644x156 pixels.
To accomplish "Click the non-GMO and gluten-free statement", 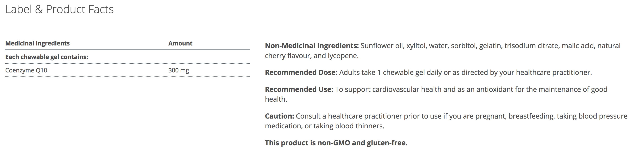I will click(x=336, y=143).
